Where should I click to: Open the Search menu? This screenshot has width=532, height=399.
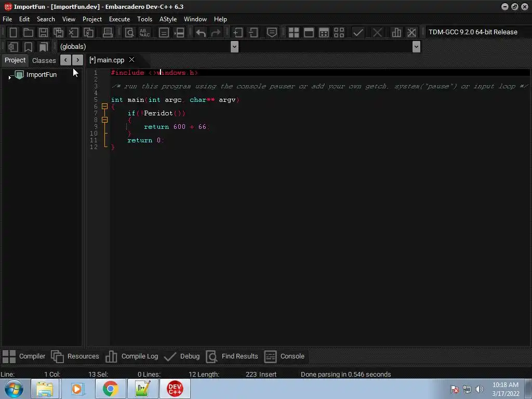[46, 19]
